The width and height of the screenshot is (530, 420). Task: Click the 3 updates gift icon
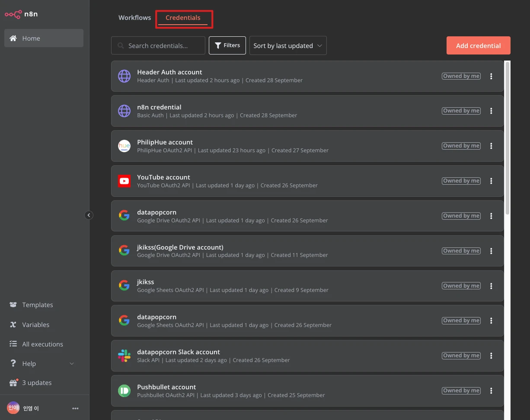(x=13, y=383)
